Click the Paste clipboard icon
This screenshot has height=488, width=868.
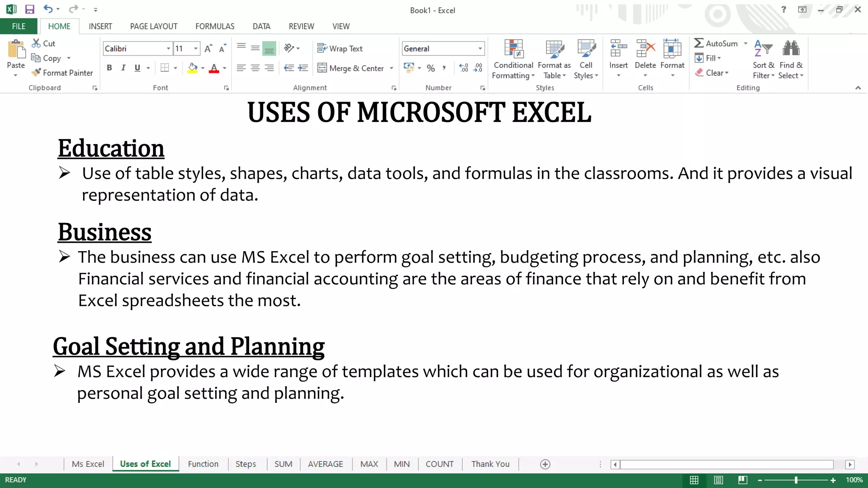coord(16,49)
